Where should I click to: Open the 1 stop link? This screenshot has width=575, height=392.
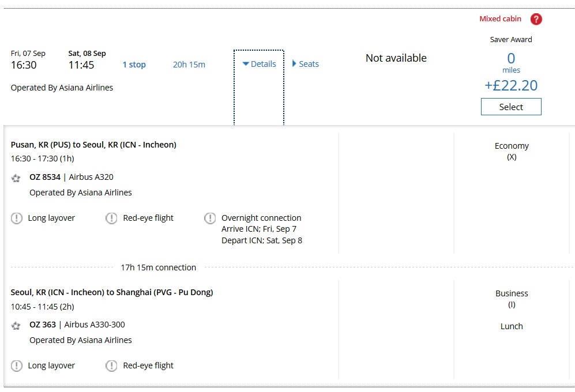pos(134,65)
